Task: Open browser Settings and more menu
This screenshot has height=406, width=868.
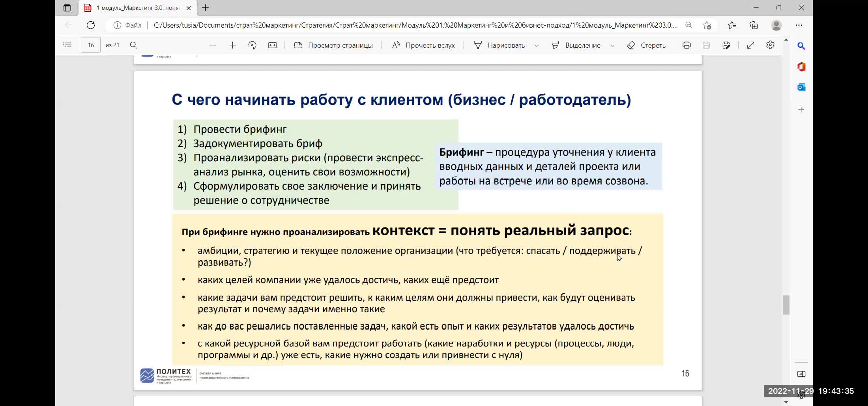Action: tap(799, 25)
